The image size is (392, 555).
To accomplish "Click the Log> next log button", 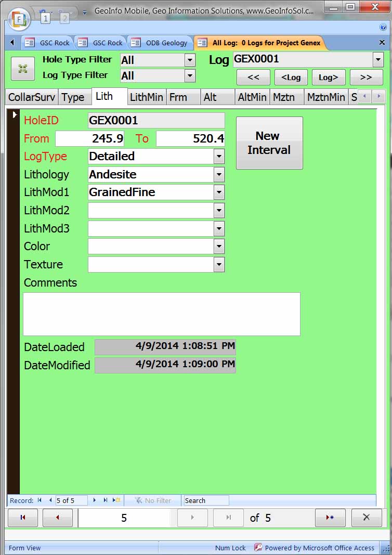I will [328, 78].
